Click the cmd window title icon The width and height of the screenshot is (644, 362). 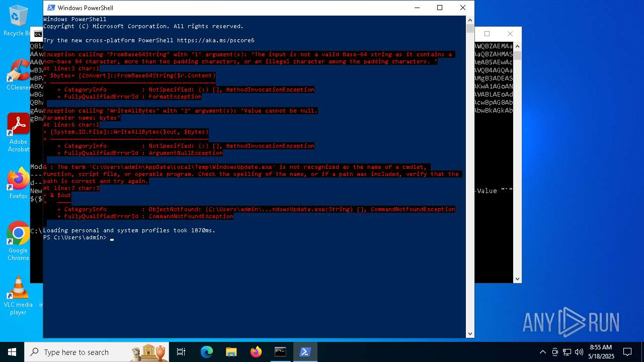(x=38, y=34)
